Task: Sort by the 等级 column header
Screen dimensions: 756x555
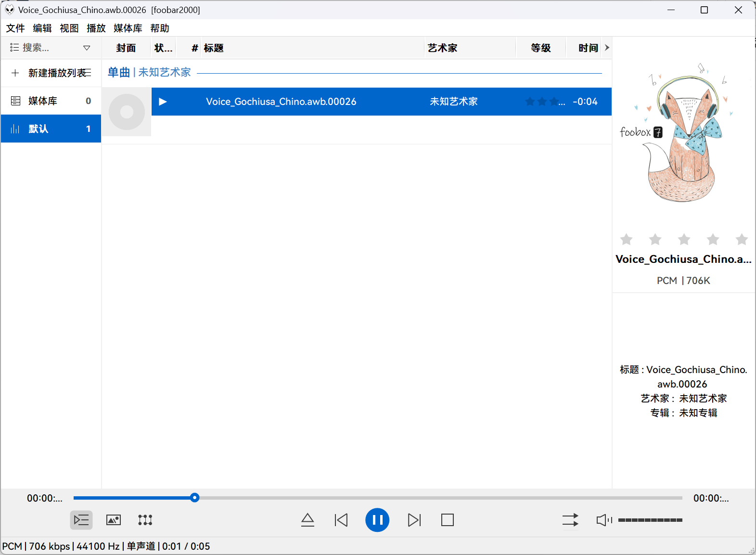Action: point(541,48)
